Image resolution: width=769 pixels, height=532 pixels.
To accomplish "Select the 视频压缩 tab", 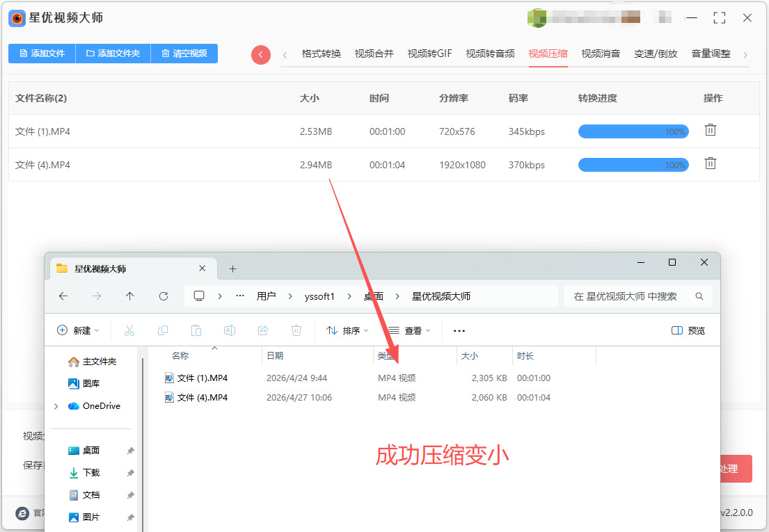I will click(x=548, y=54).
